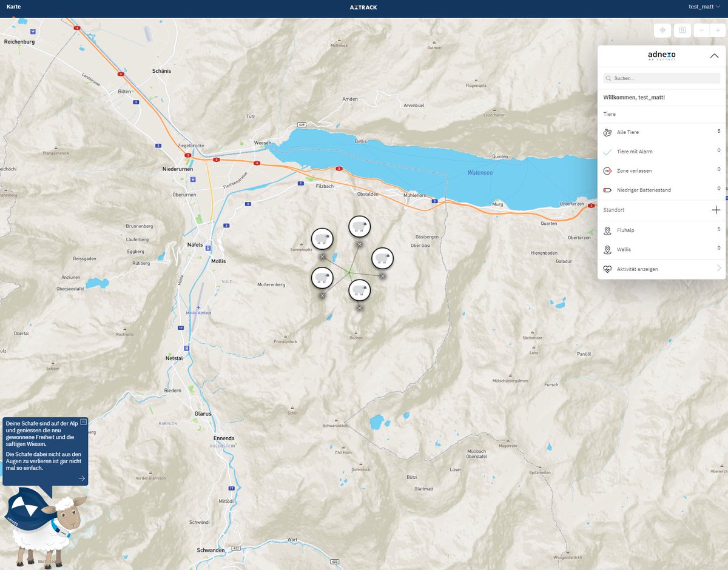Open the Zone verlassen alerts icon
The width and height of the screenshot is (728, 570).
pos(607,170)
